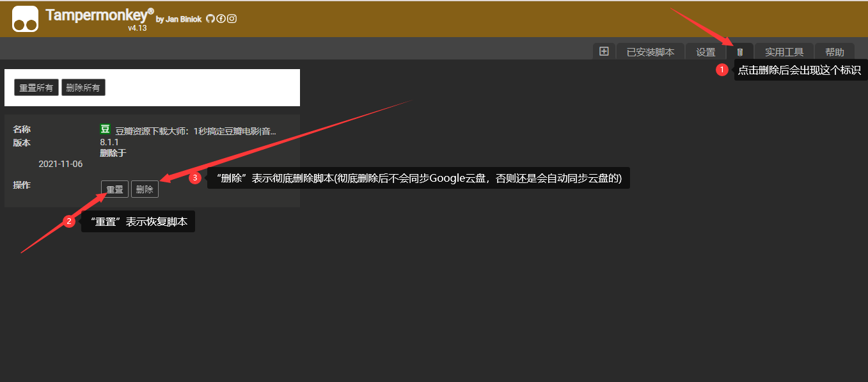Click the v4.13 version label
Viewport: 868px width, 382px height.
(x=138, y=28)
